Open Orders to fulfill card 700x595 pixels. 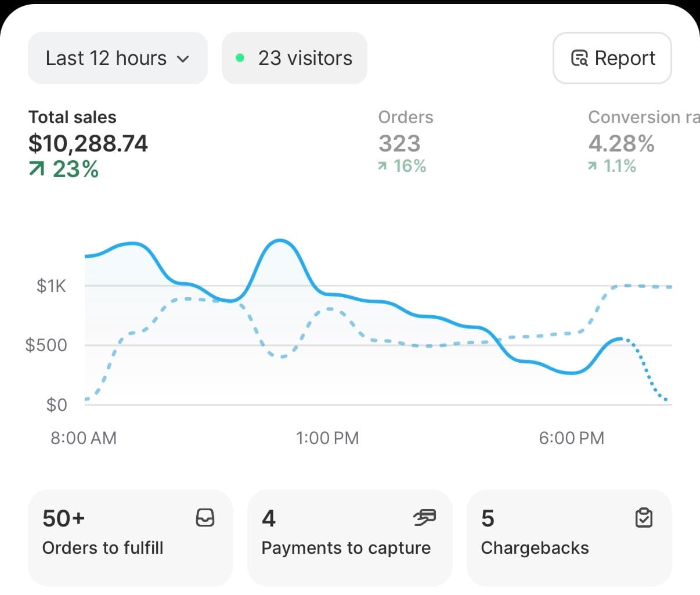130,538
